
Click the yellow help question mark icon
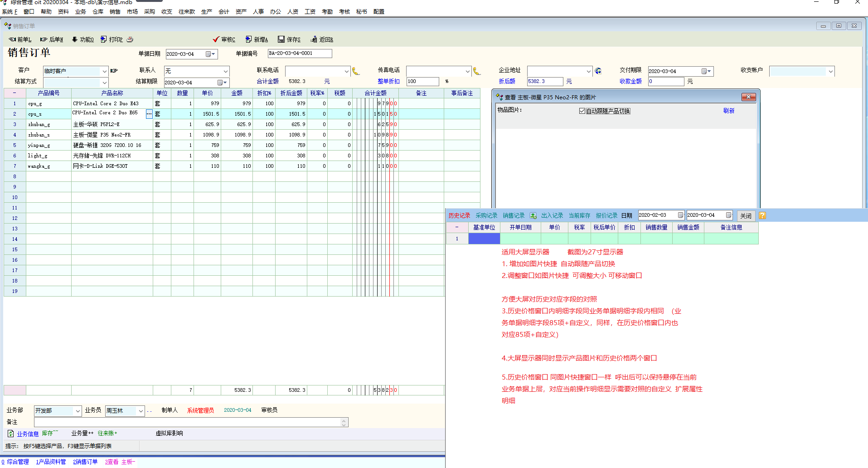[x=762, y=215]
